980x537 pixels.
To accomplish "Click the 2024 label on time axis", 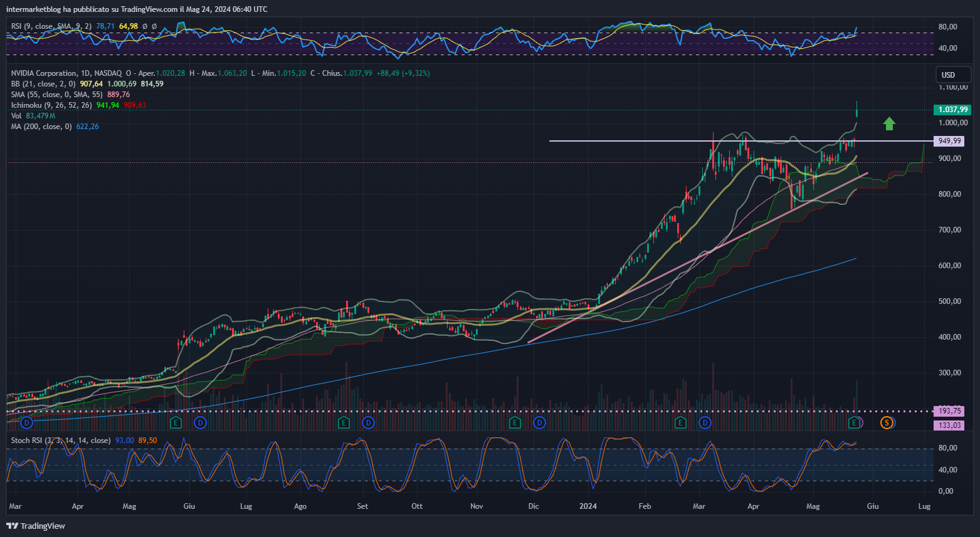I will pyautogui.click(x=588, y=506).
